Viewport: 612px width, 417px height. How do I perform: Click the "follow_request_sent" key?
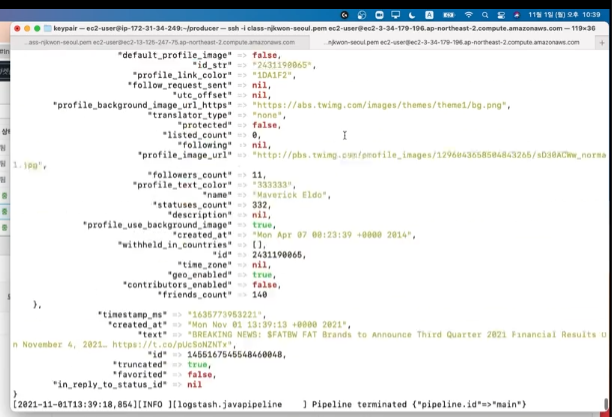point(180,85)
